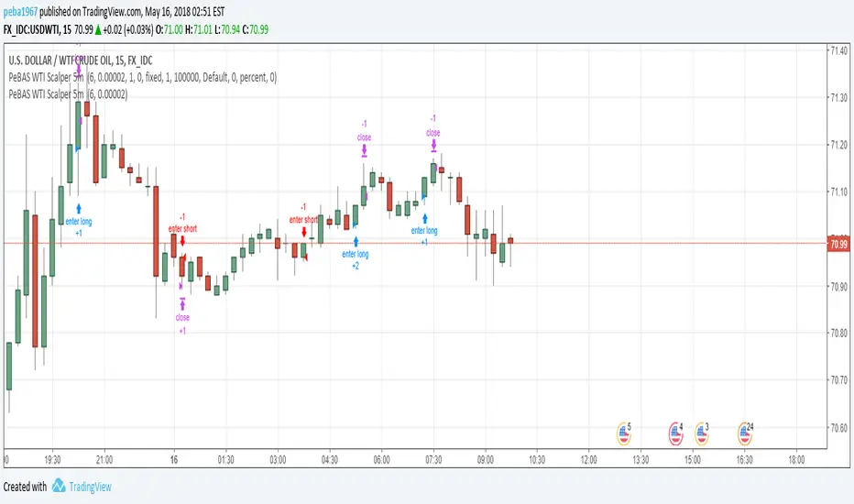Click the red 70.99 current price label
Screen dimensions: 854x504
tap(838, 244)
